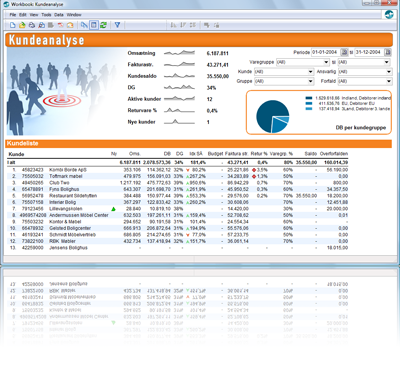400x379 pixels.
Task: Click the Overforfalden column header
Action: tap(334, 154)
